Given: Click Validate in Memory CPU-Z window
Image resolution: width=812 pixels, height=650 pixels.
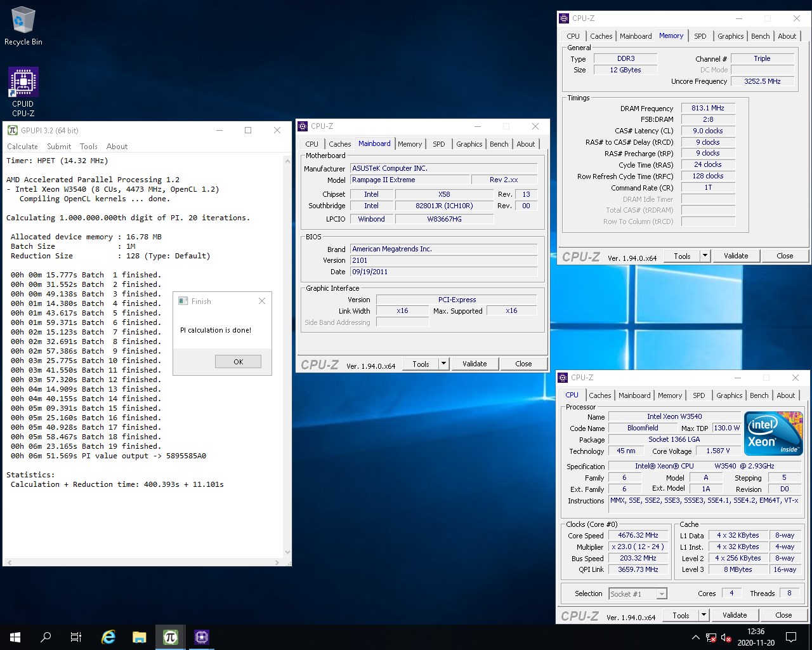Looking at the screenshot, I should pyautogui.click(x=736, y=256).
